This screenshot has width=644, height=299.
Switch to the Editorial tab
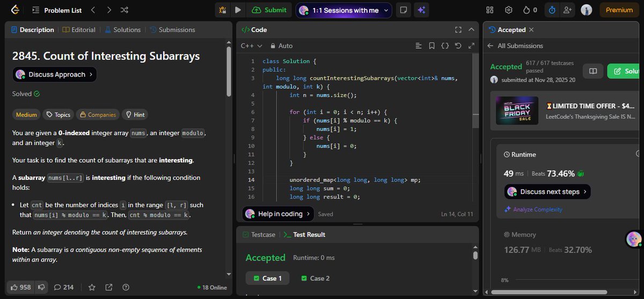tap(79, 29)
